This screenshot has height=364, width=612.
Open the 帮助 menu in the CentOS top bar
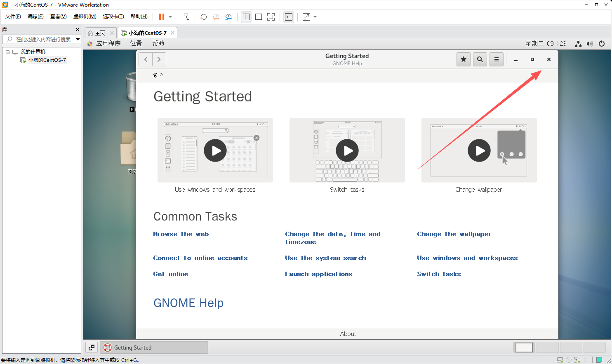point(158,43)
